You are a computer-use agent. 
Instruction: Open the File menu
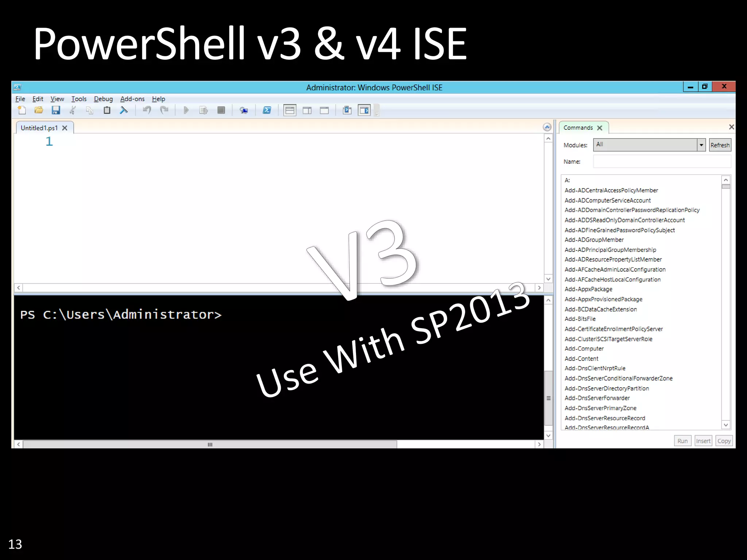click(x=20, y=99)
